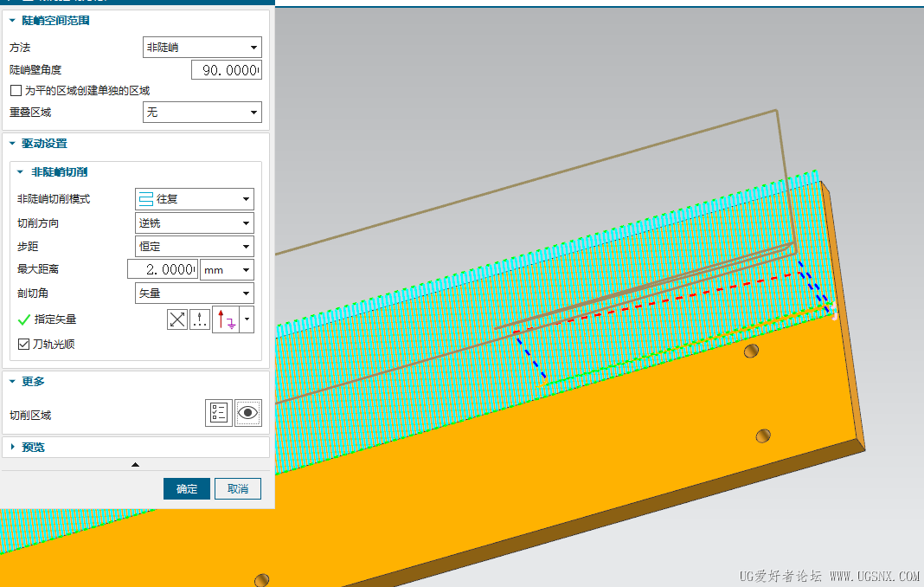Viewport: 924px width, 587px height.
Task: Click the 取消 button
Action: (238, 489)
